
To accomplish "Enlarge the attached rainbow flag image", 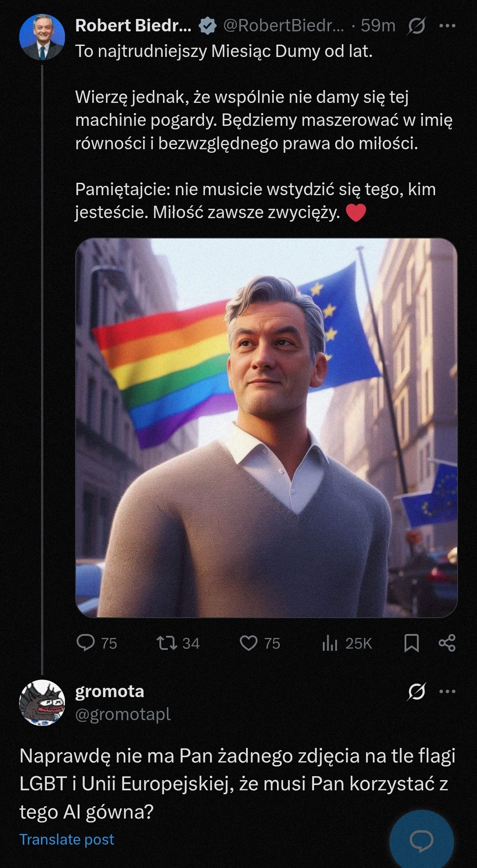I will (x=266, y=427).
